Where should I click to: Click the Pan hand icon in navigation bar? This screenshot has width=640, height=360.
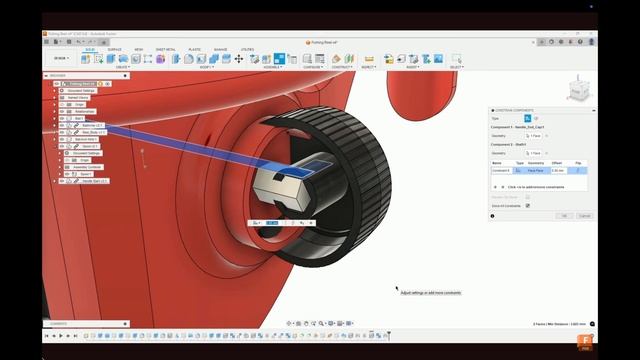pos(306,323)
